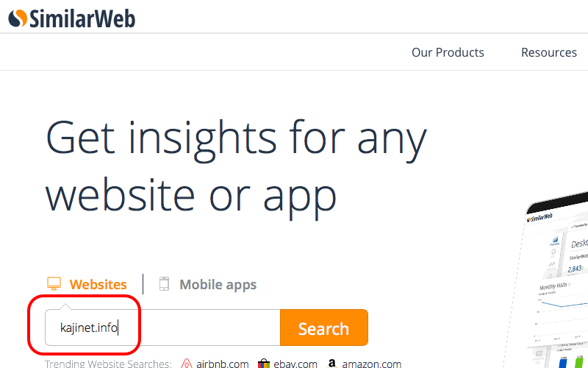The width and height of the screenshot is (588, 368).
Task: Focus the kajinet.info search field
Action: 162,328
